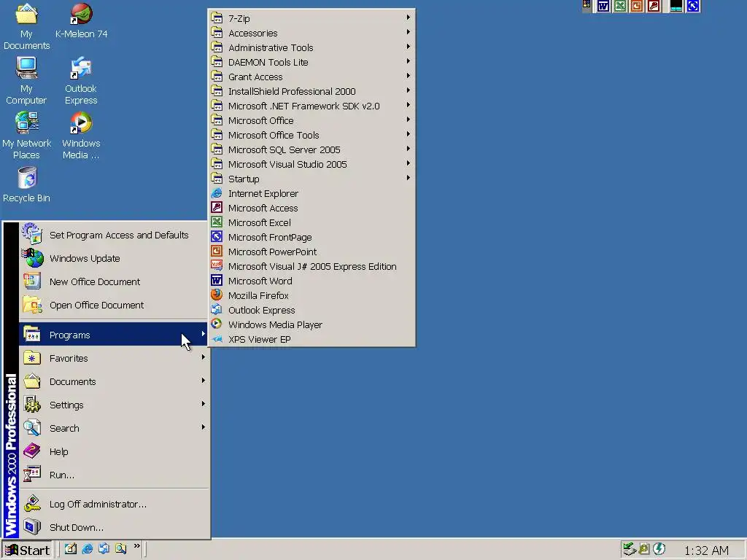Expand Microsoft Office Tools folder
The width and height of the screenshot is (747, 560).
[x=311, y=135]
